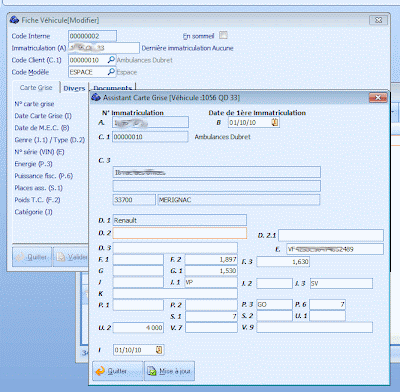The width and height of the screenshot is (400, 392).
Task: Click Quitter button in Assistant Carte Grise
Action: (118, 371)
